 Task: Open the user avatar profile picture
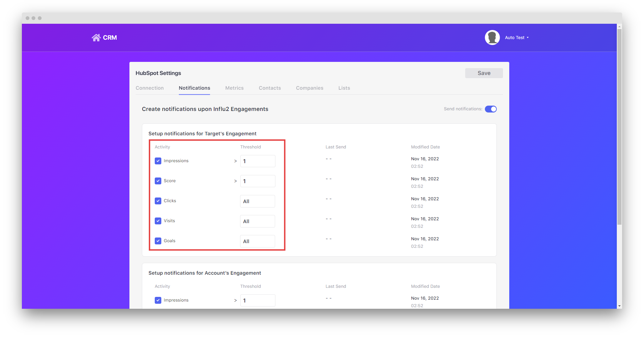(492, 37)
